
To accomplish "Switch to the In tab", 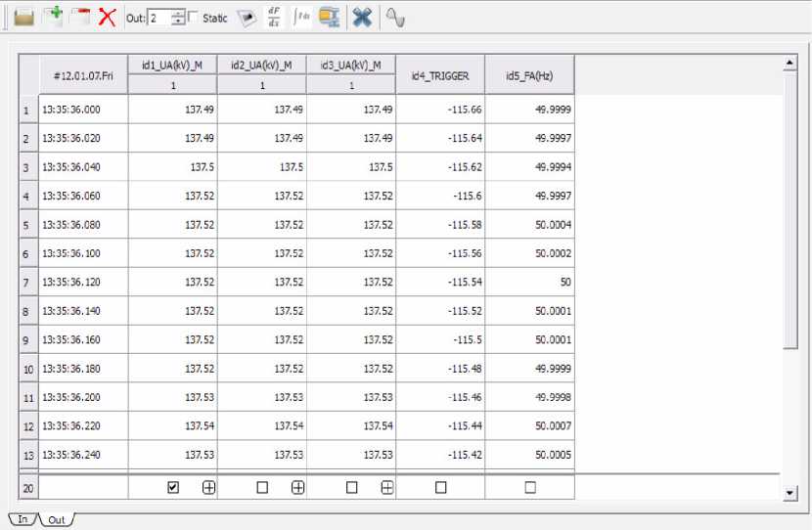I will pyautogui.click(x=22, y=519).
